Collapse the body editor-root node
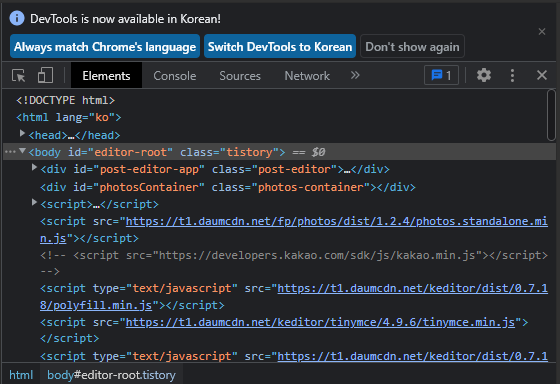 point(22,151)
